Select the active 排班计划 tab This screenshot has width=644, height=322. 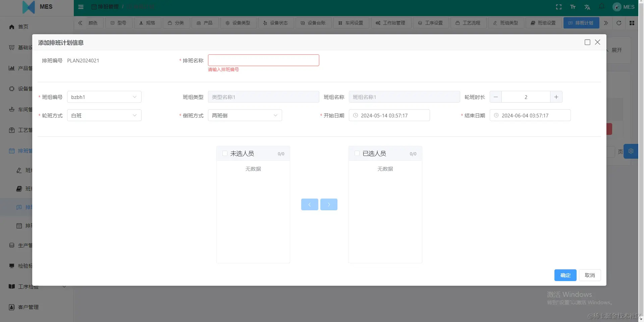(x=581, y=23)
